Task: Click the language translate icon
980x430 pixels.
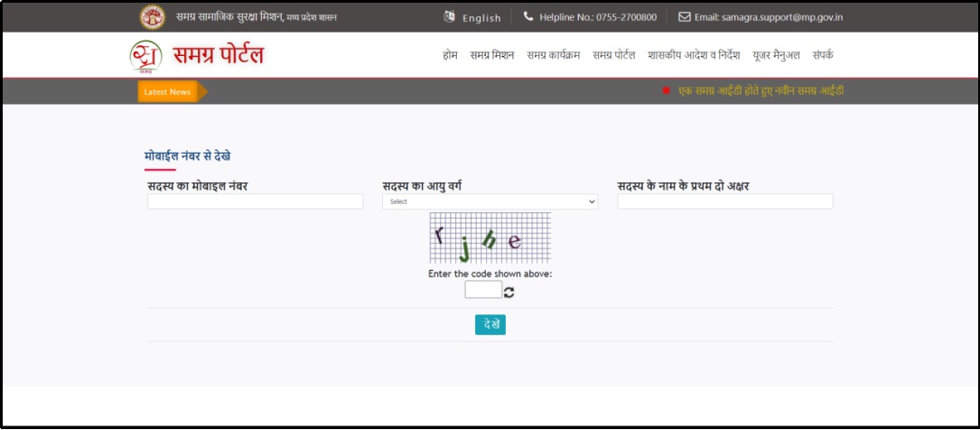Action: click(x=450, y=17)
